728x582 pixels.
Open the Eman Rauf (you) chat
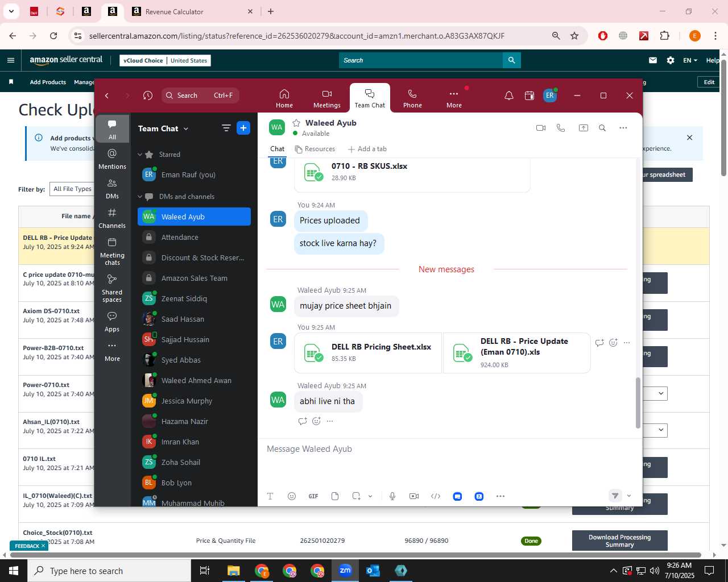pos(194,175)
